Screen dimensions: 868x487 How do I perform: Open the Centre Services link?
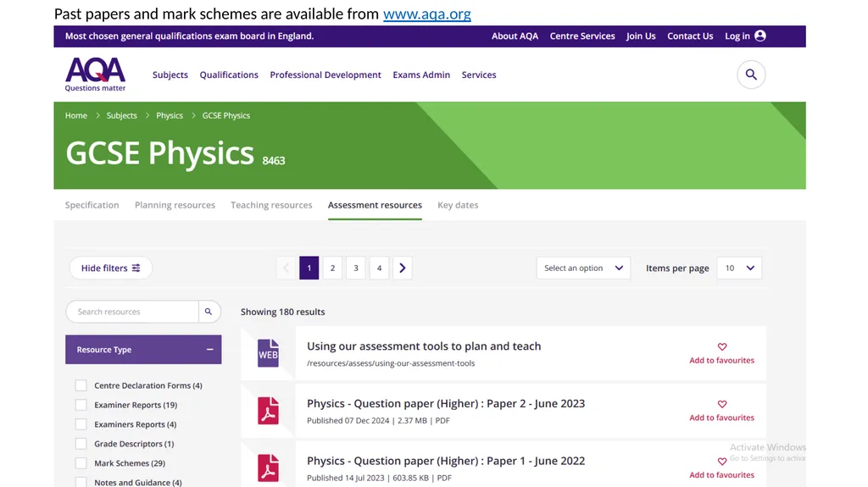(x=582, y=36)
